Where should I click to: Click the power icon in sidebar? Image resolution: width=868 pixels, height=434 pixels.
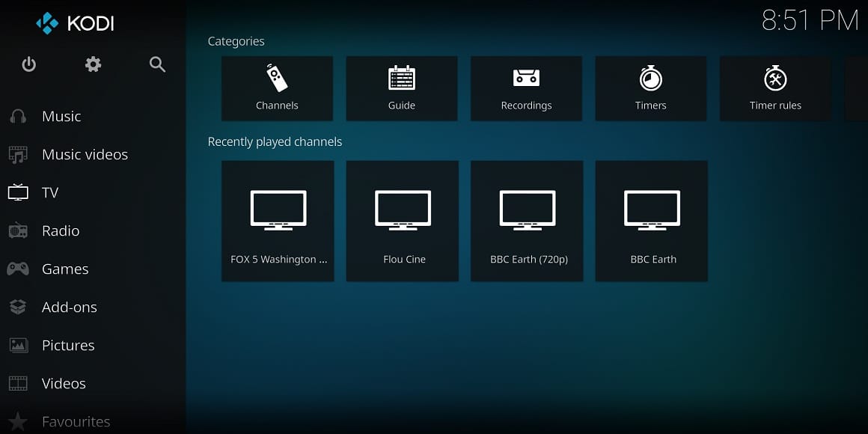point(28,64)
